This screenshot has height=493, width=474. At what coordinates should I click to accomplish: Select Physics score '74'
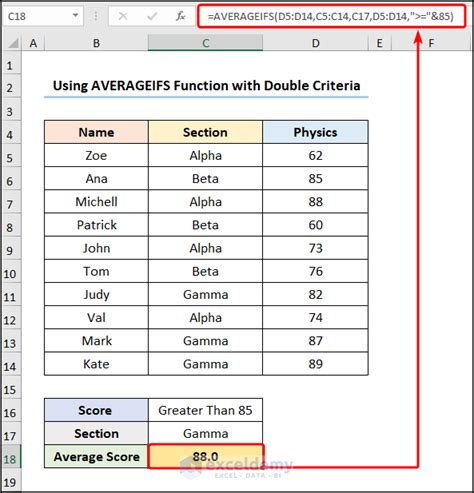[x=315, y=318]
